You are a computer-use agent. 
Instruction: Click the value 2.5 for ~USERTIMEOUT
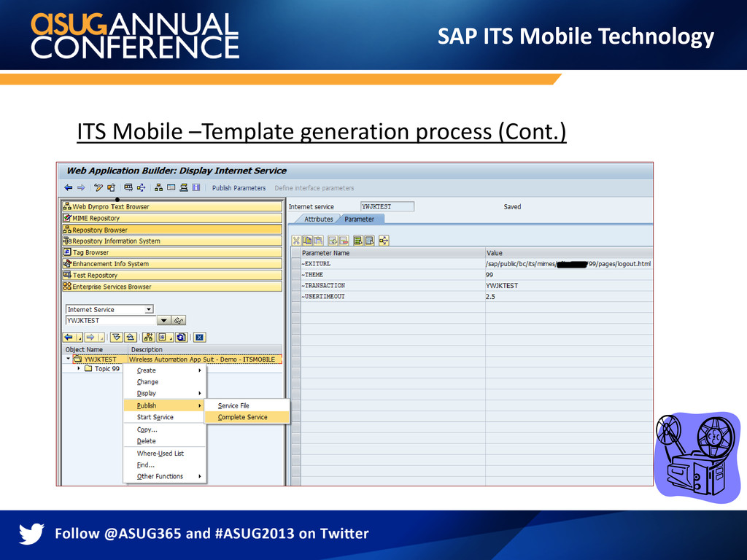tap(490, 297)
